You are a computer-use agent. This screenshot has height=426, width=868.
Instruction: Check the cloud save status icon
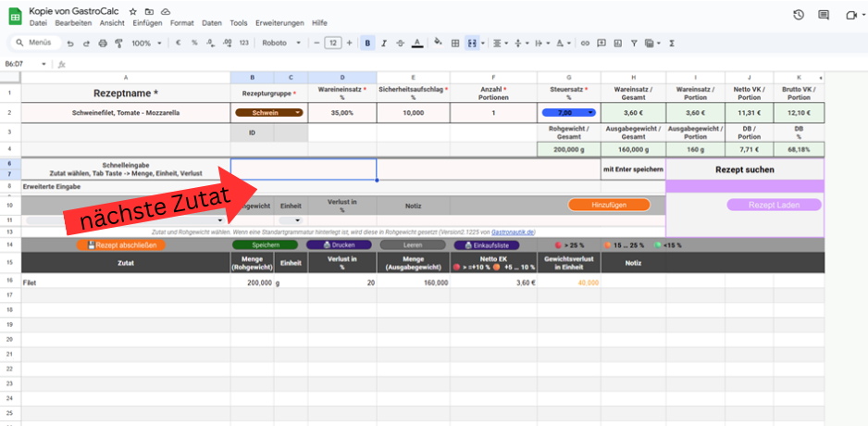click(166, 12)
